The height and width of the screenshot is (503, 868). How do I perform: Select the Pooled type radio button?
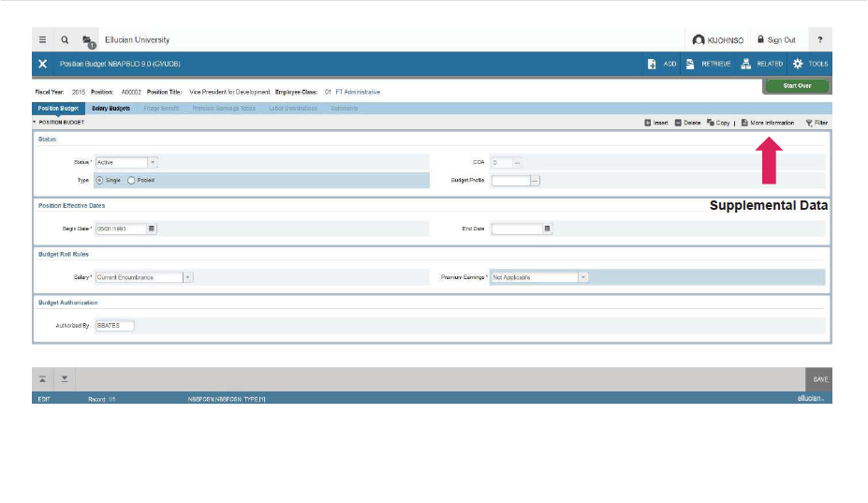tap(132, 180)
